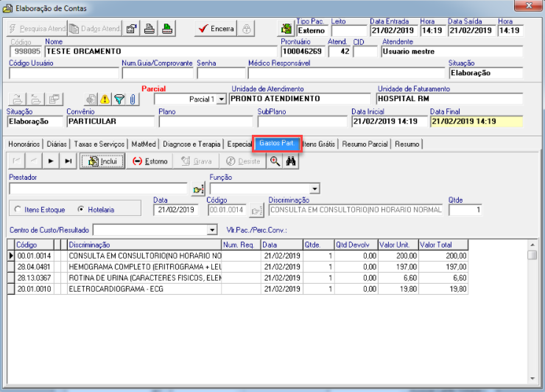Click the Médico Responsável field
Screen dimensions: 545x392
(346, 73)
